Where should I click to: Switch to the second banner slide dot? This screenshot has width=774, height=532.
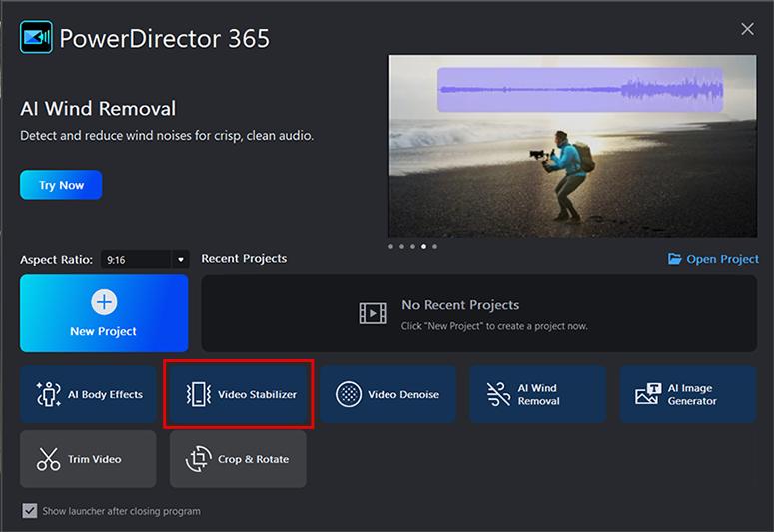pos(401,246)
